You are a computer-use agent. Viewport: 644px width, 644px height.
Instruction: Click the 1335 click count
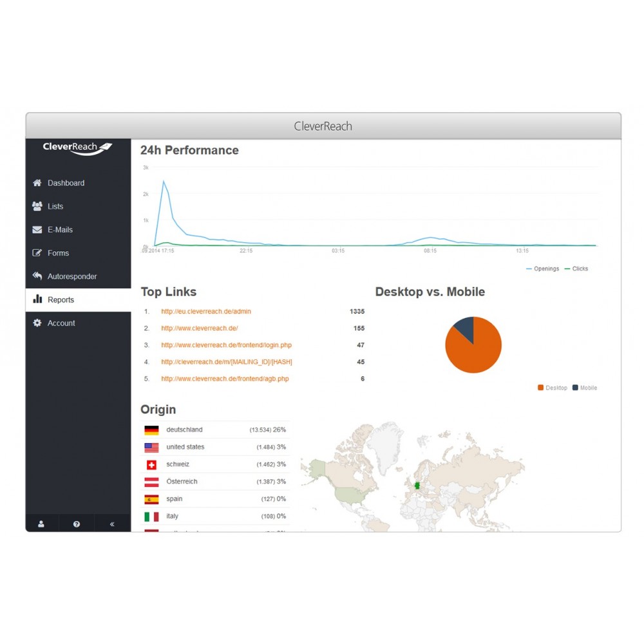click(357, 311)
